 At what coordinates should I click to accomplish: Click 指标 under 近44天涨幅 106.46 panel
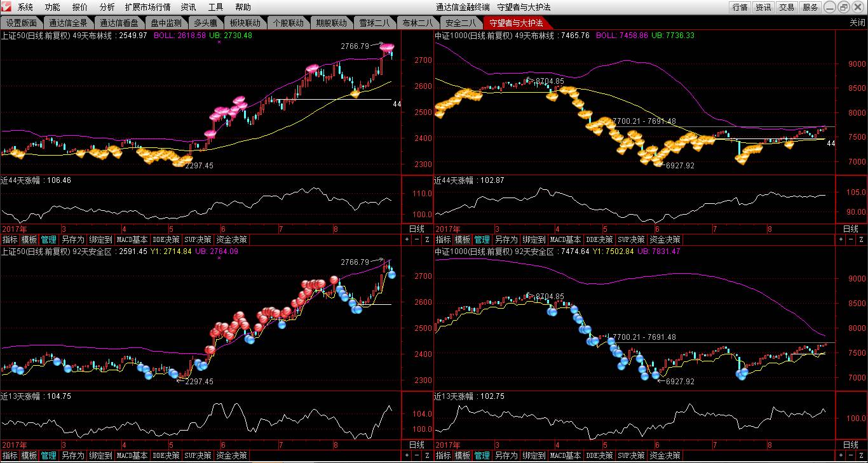click(10, 239)
